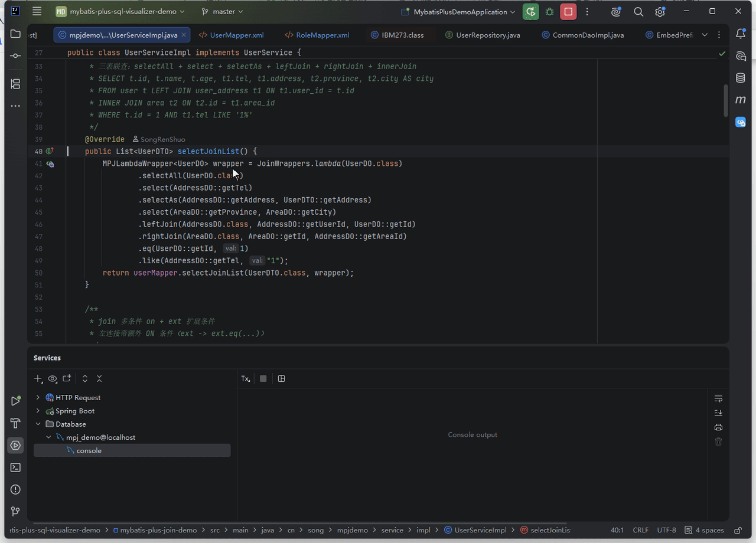Open the main hamburger menu
Image resolution: width=756 pixels, height=543 pixels.
[x=37, y=11]
